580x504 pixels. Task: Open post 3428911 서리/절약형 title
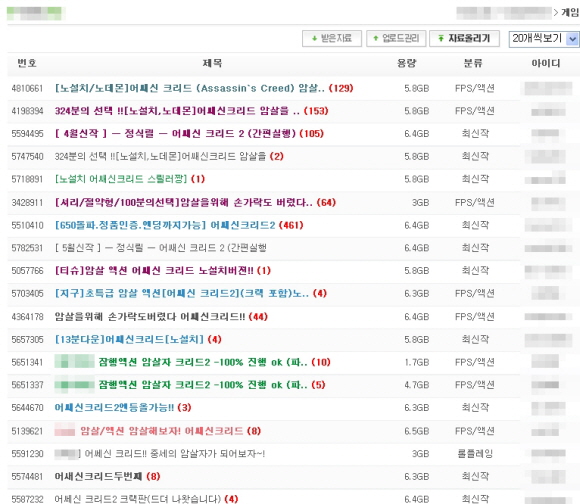183,203
